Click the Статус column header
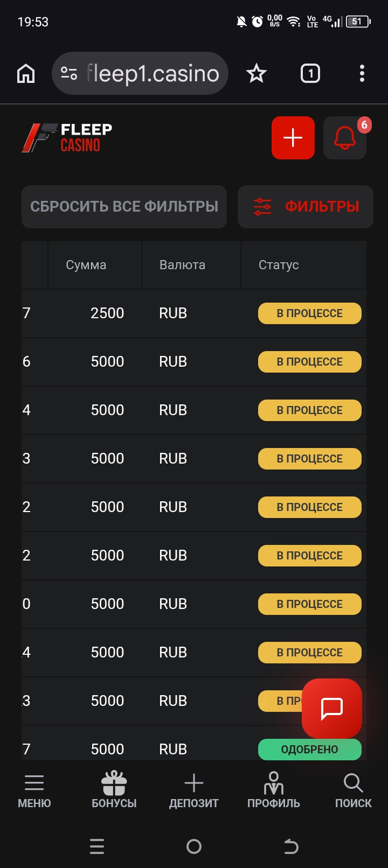Viewport: 388px width, 868px height. (x=279, y=265)
